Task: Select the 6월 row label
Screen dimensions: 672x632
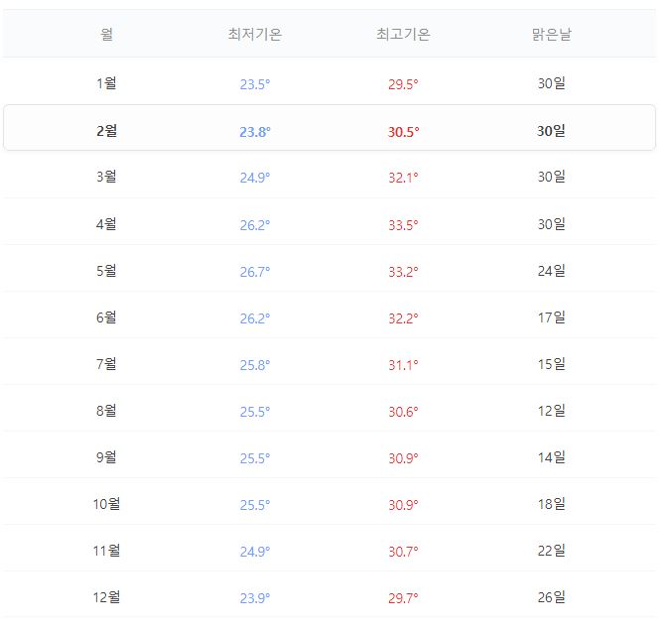Action: point(107,317)
